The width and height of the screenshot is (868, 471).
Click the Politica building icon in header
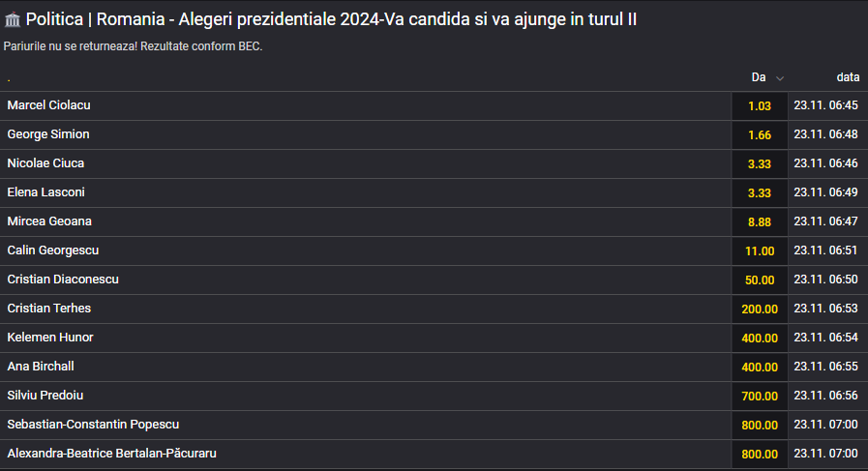point(13,20)
